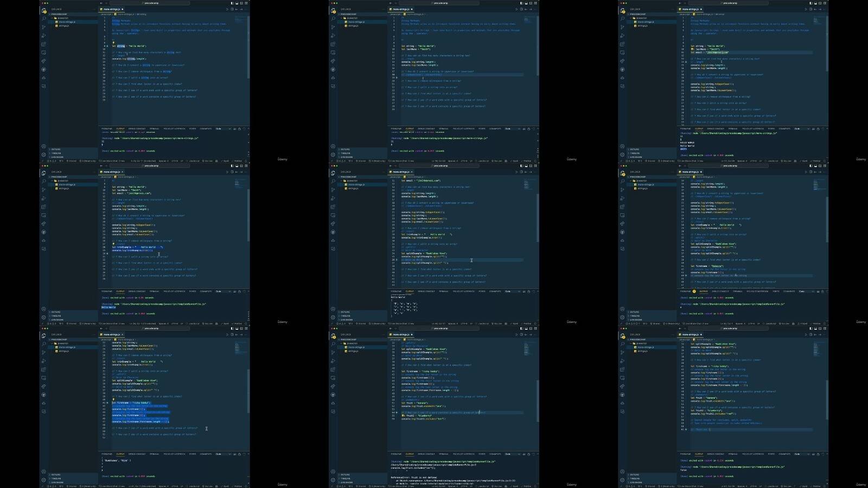Open Extensions view in the top-right window

[x=622, y=45]
